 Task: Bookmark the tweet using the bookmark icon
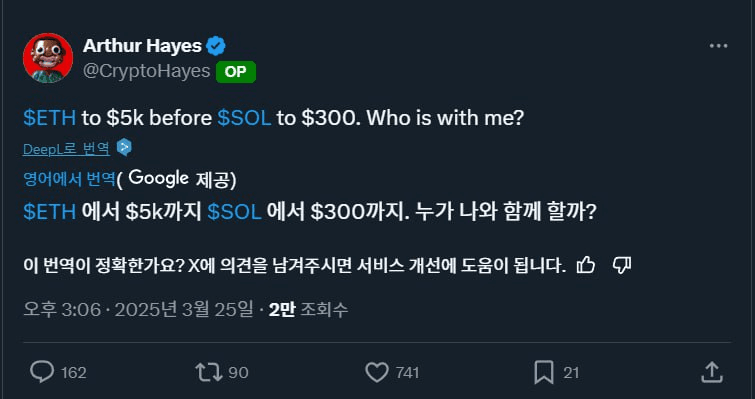[x=544, y=373]
